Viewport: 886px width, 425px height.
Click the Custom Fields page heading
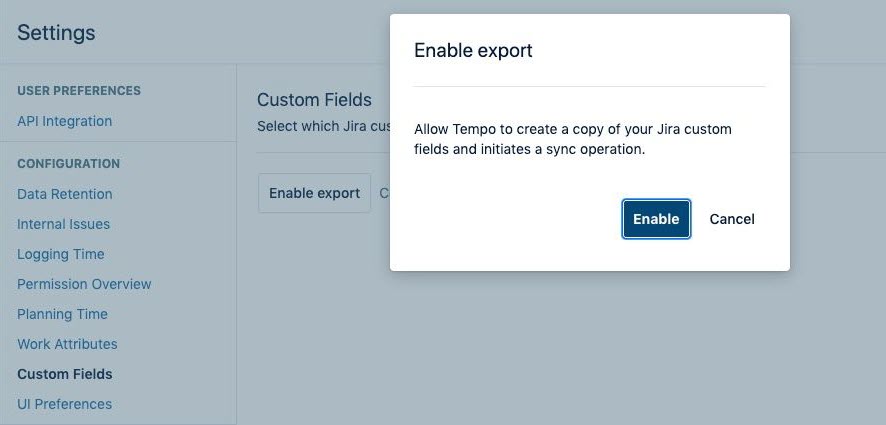click(x=314, y=99)
